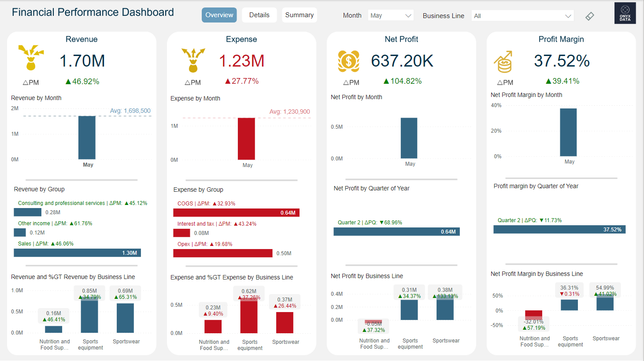Click the Net Profit dollar coin icon

point(348,61)
